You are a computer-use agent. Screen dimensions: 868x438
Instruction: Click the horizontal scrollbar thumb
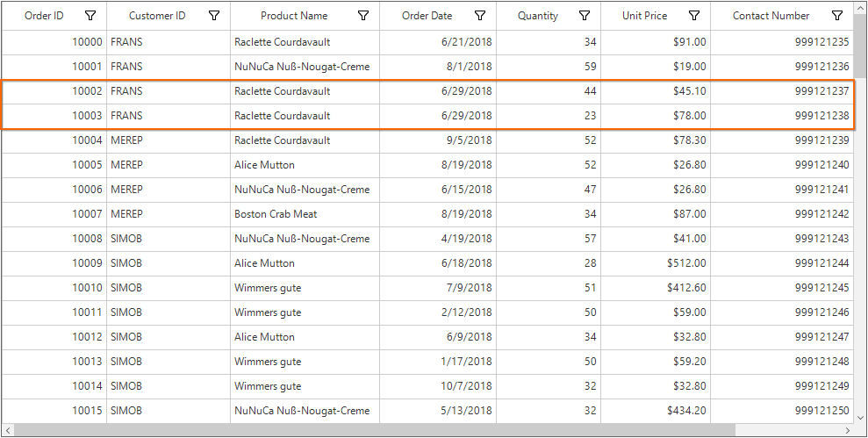[x=375, y=430]
